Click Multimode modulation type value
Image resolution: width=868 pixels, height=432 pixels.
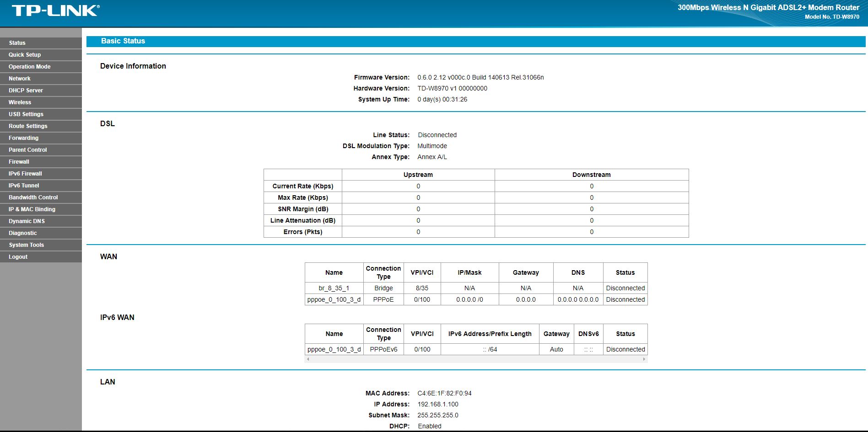pyautogui.click(x=432, y=146)
